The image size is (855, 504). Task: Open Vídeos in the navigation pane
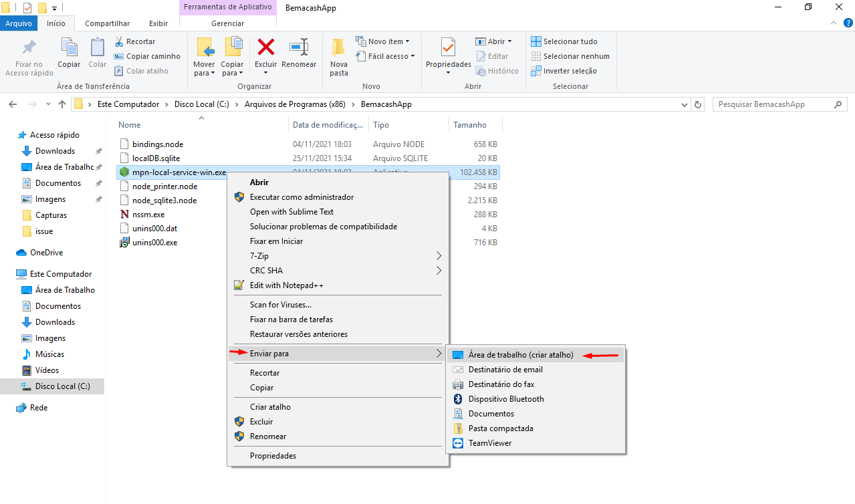(x=47, y=370)
